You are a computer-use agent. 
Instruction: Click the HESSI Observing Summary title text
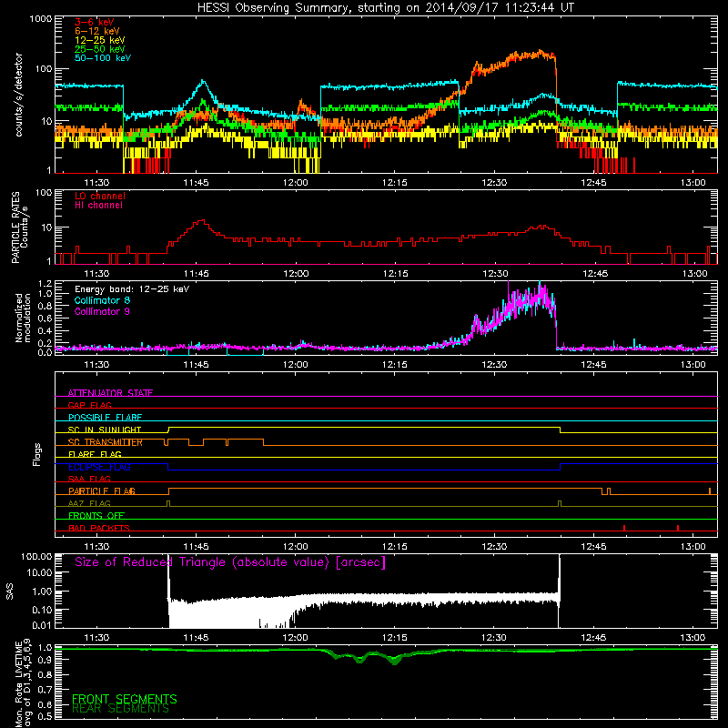385,7
